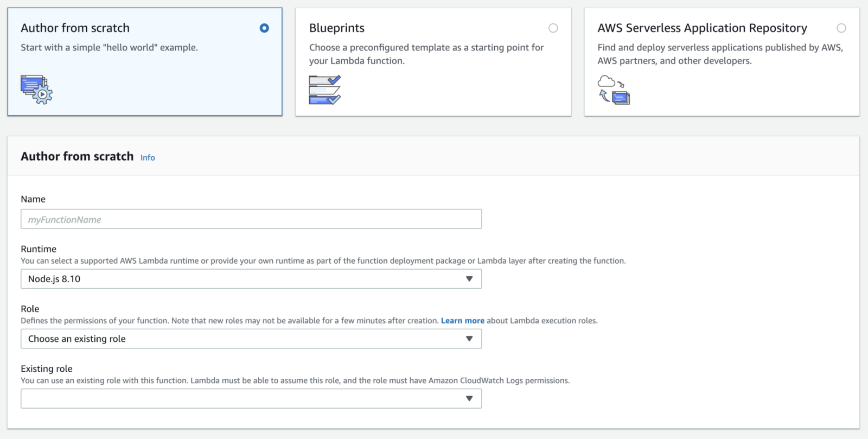
Task: Click the AWS Serverless Application Repository card title
Action: [x=702, y=28]
